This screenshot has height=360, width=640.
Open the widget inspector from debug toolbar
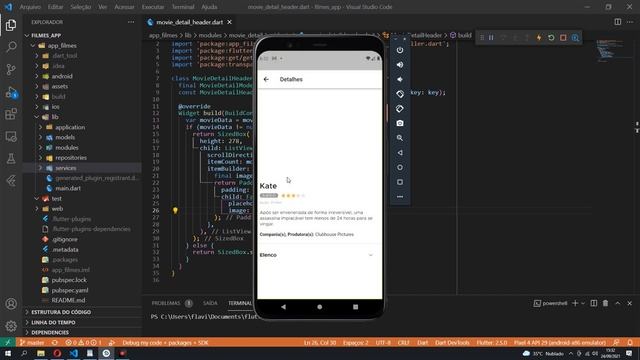(576, 38)
